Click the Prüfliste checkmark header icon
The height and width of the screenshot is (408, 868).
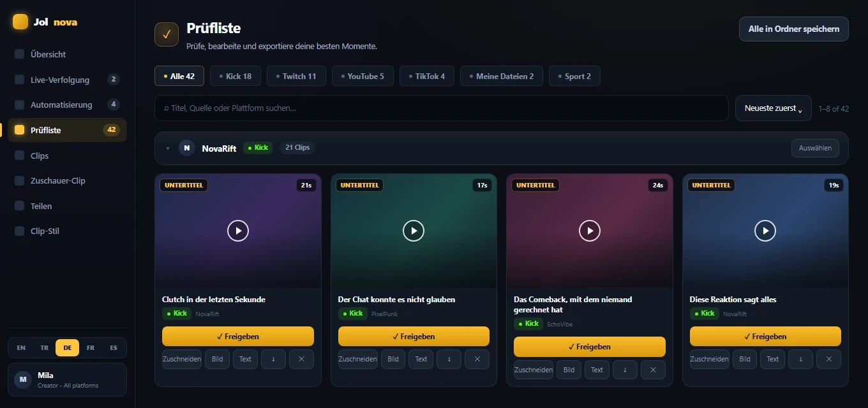tap(167, 34)
